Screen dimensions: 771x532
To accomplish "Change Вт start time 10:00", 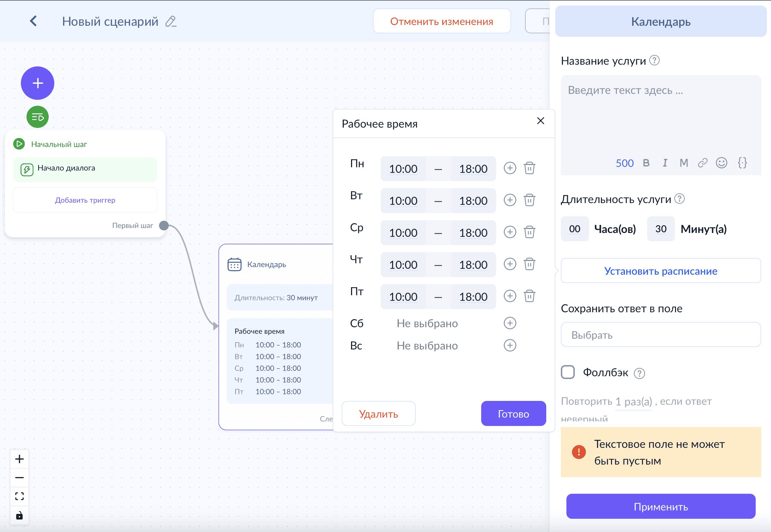I will 403,201.
